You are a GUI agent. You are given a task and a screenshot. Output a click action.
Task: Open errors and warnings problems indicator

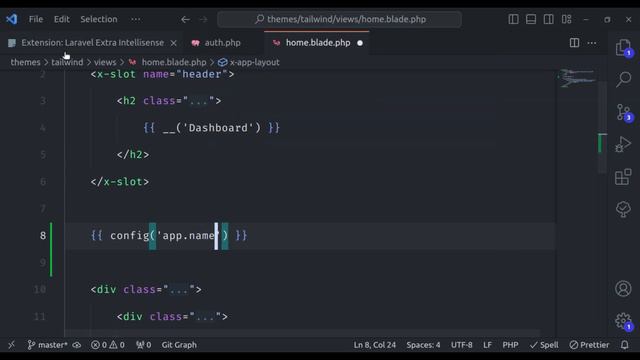[108, 345]
